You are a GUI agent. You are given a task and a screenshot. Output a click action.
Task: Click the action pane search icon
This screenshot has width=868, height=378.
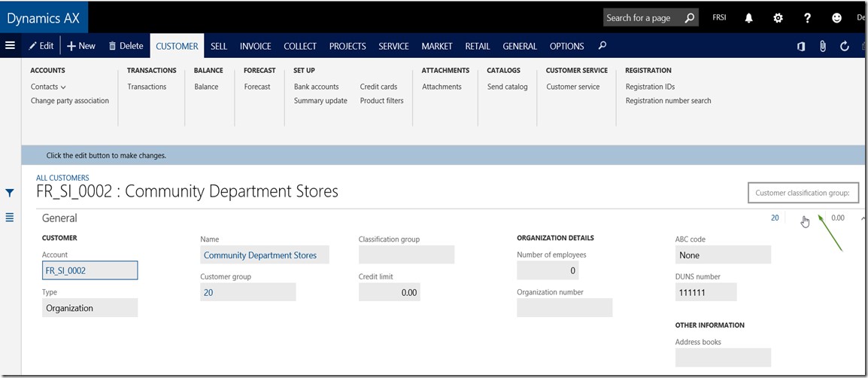602,46
